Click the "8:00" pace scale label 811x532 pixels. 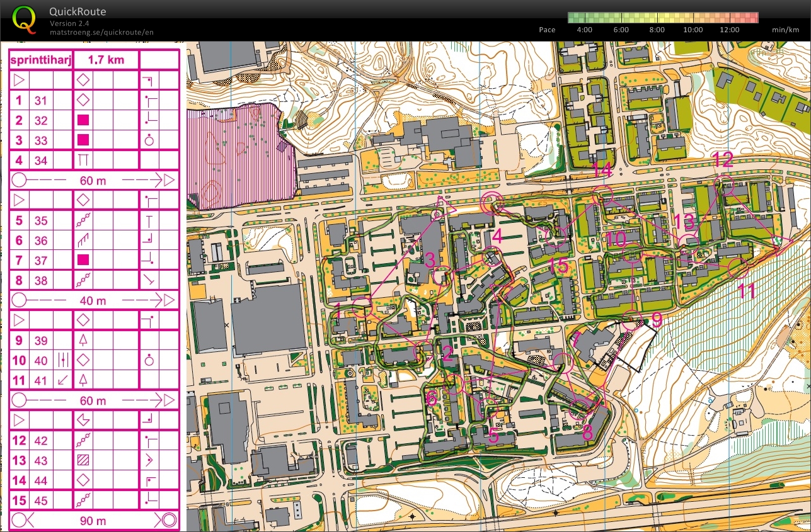657,30
